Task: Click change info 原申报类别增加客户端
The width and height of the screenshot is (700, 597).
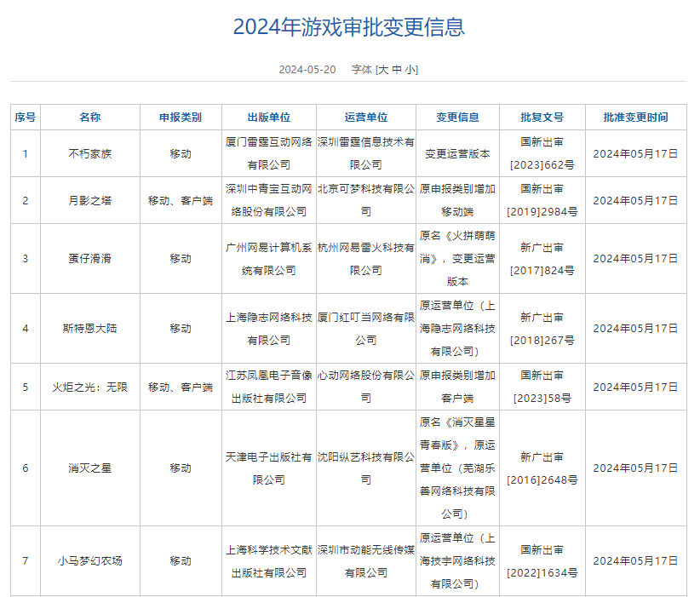Action: [457, 387]
